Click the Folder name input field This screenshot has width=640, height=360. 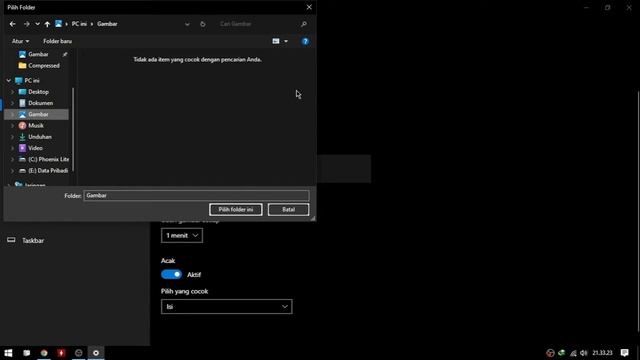(x=196, y=196)
